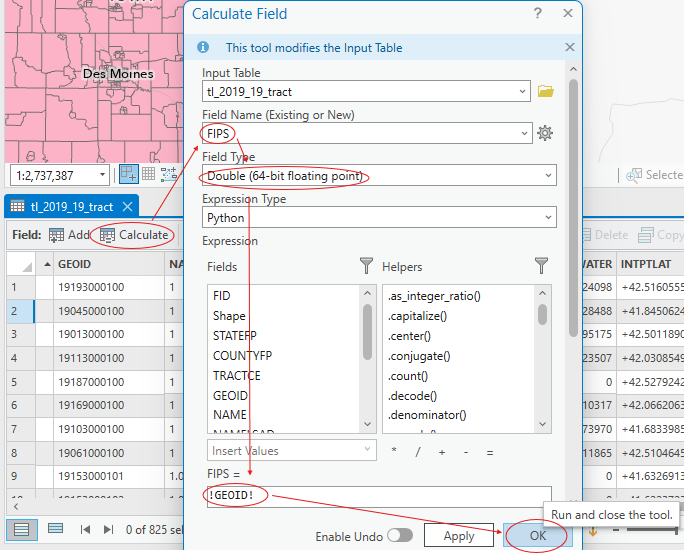Browse for input table folder icon
This screenshot has width=684, height=553.
click(546, 91)
